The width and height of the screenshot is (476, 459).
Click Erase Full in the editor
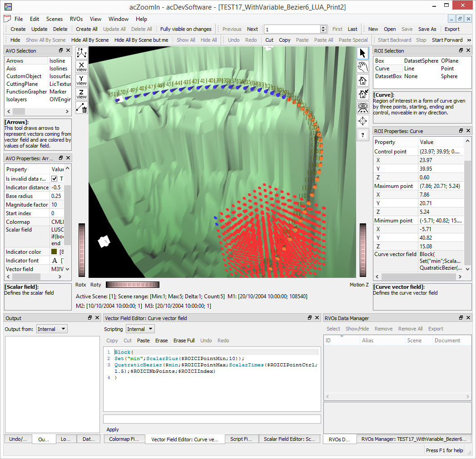184,341
